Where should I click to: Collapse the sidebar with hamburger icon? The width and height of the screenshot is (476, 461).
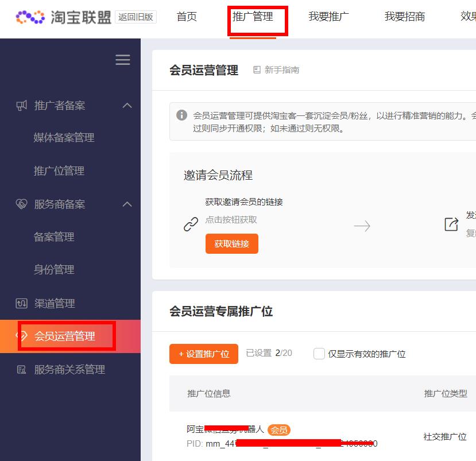123,60
